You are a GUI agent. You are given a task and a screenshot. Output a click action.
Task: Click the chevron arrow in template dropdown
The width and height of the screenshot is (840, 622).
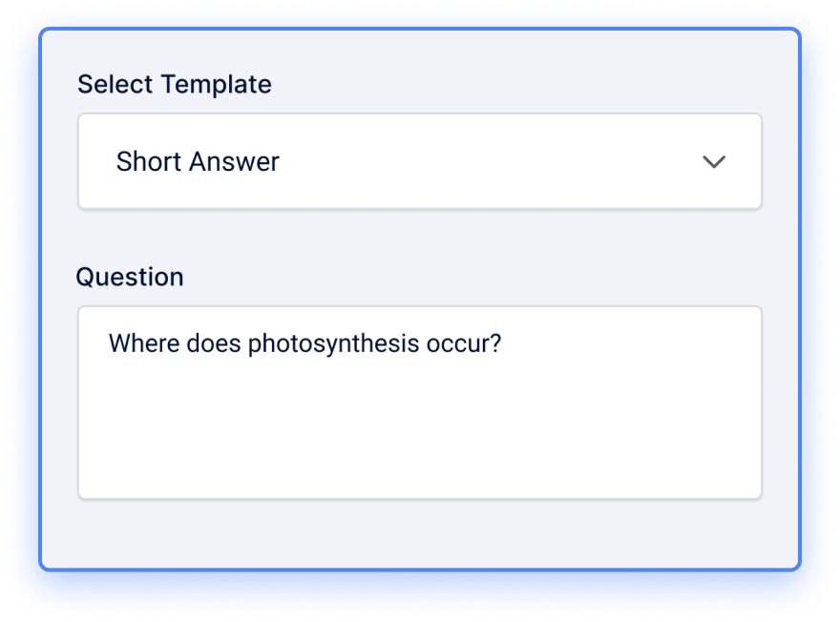[x=714, y=161]
